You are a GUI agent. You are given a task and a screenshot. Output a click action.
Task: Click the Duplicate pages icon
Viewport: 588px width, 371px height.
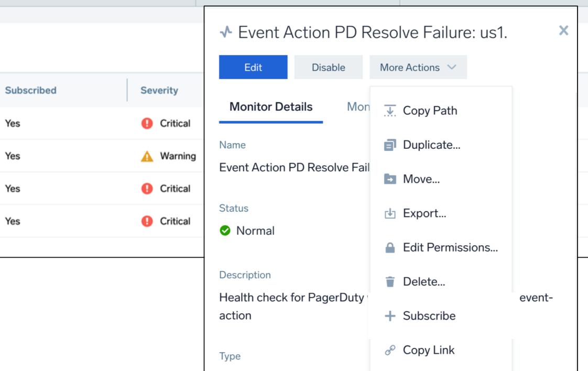tap(390, 144)
